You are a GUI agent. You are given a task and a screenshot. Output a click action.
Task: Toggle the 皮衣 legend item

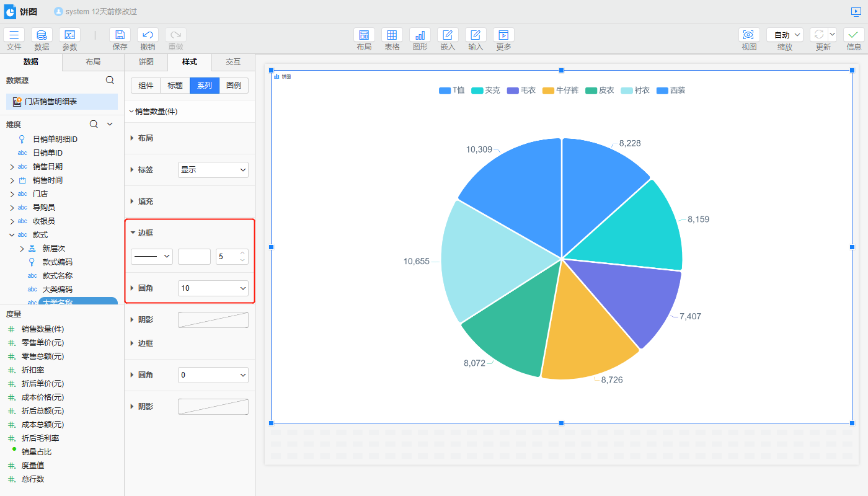click(x=600, y=91)
